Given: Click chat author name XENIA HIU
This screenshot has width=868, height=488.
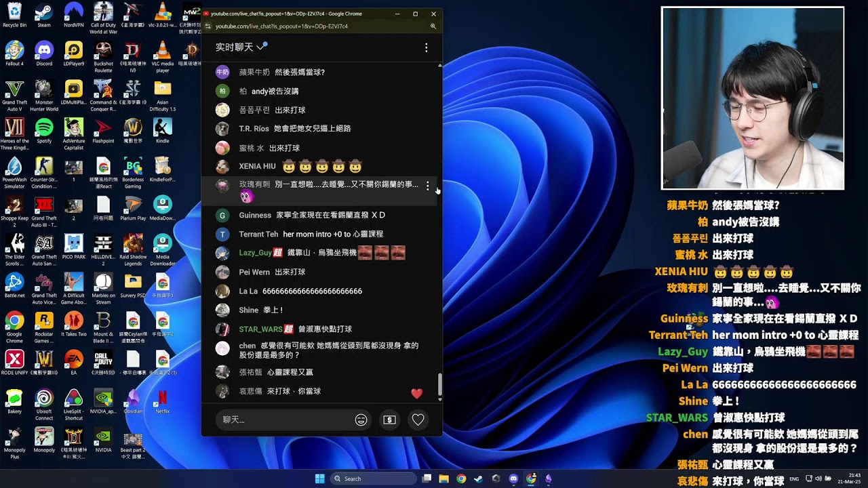Looking at the screenshot, I should pyautogui.click(x=257, y=167).
